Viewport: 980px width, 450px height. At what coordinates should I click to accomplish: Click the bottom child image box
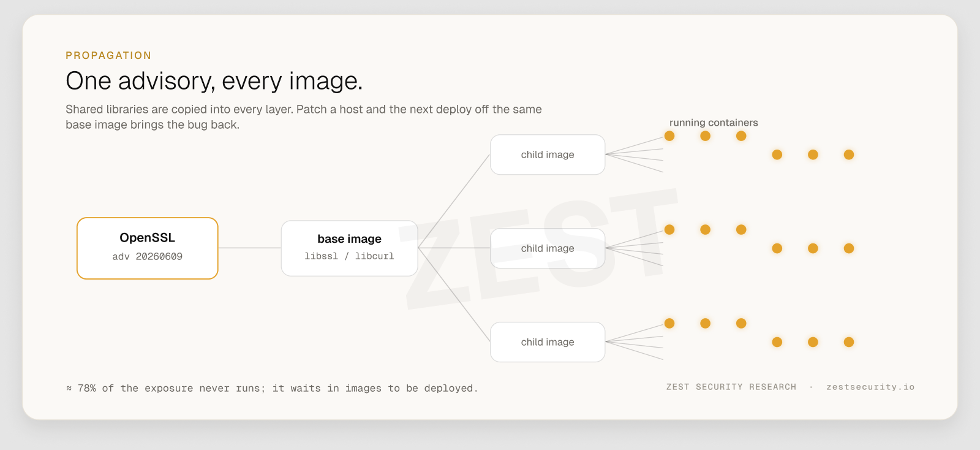coord(548,342)
